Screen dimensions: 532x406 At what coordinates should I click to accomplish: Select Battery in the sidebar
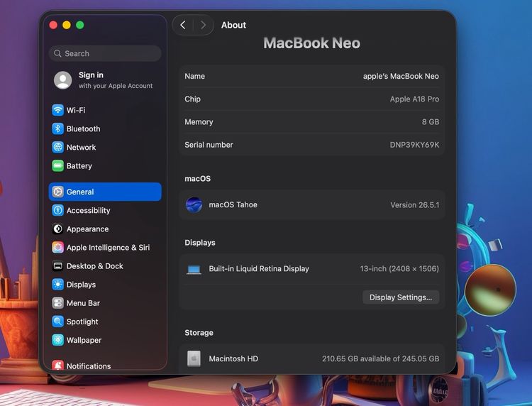pyautogui.click(x=105, y=166)
